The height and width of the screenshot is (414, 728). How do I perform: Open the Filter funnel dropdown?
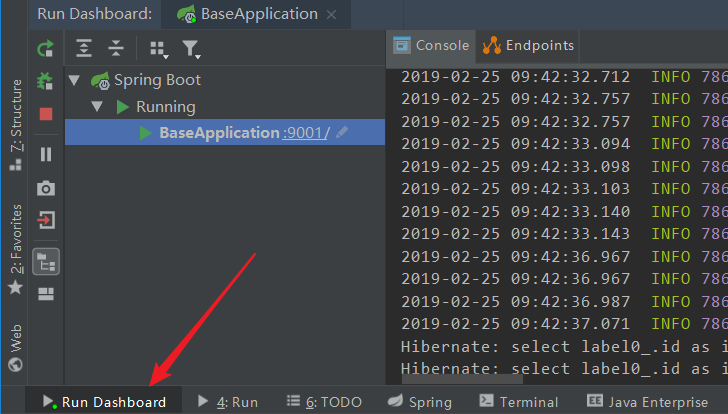190,48
